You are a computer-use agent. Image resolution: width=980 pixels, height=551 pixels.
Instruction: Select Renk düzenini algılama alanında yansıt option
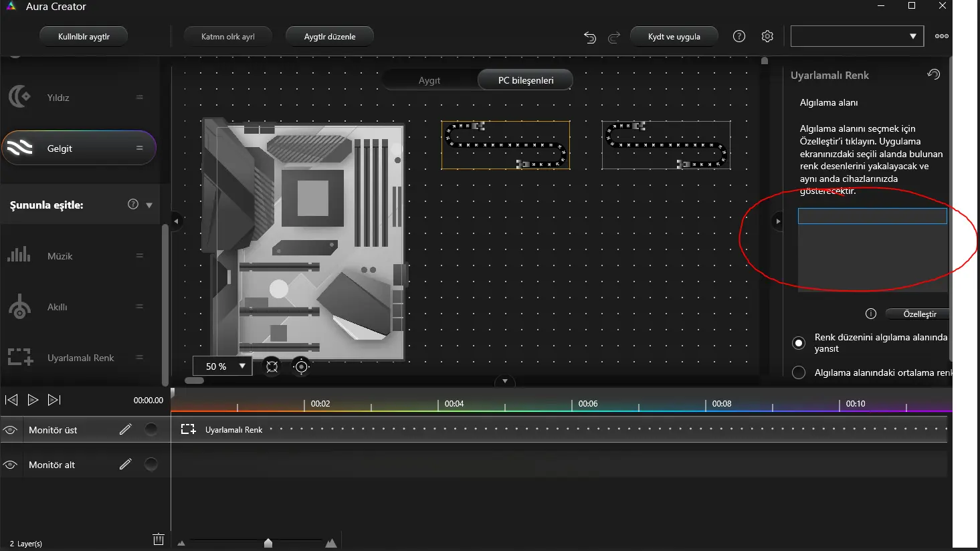click(x=799, y=343)
